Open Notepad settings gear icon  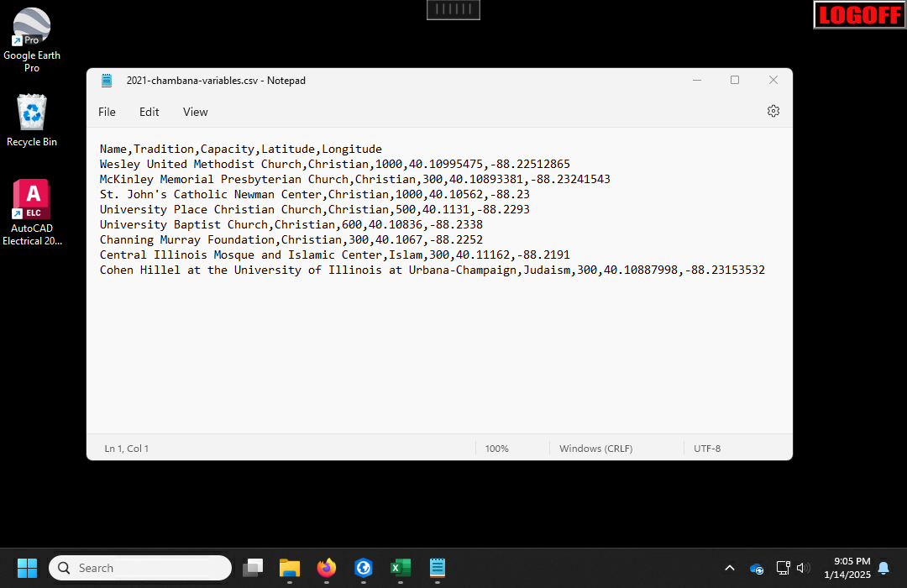(773, 111)
